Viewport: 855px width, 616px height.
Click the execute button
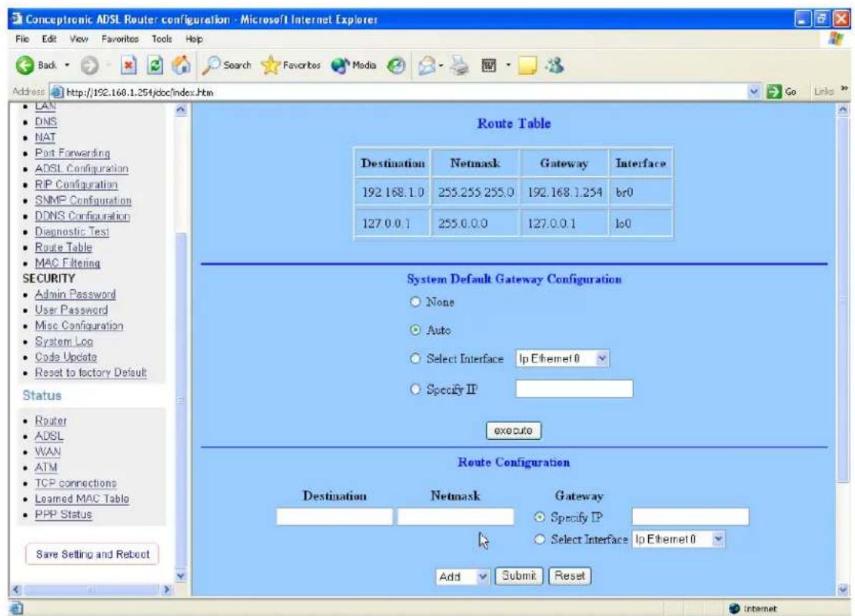(513, 431)
